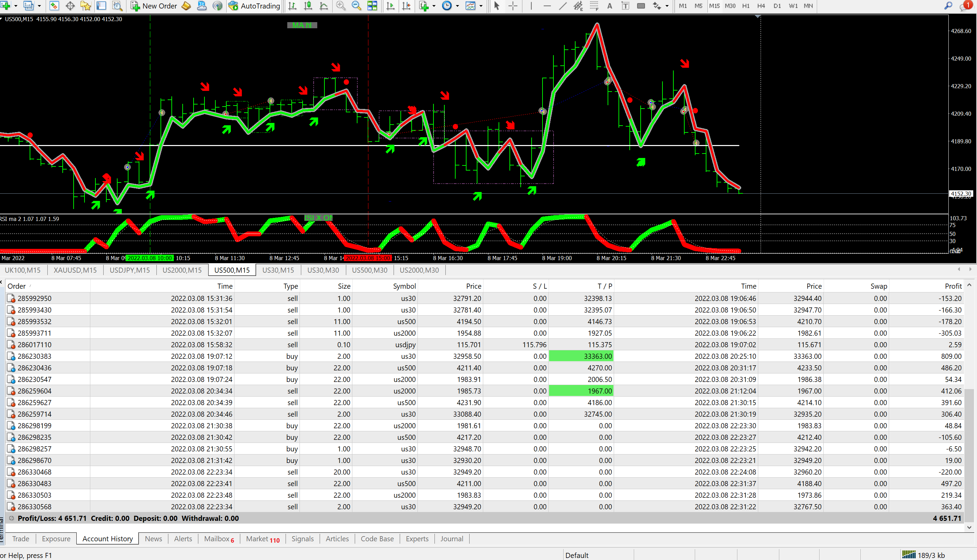Viewport: 977px width, 560px height.
Task: Select the candlestick chart type icon
Action: click(x=308, y=6)
